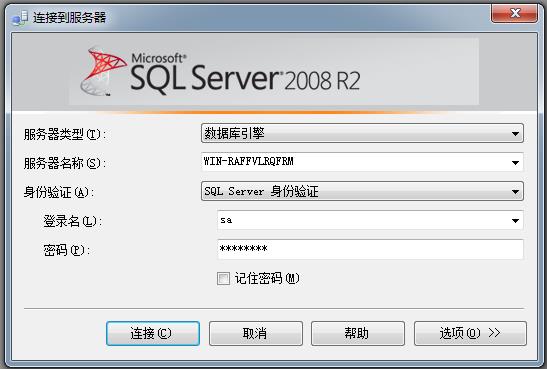Click the 密码(P) label
The height and width of the screenshot is (369, 547).
coord(66,250)
